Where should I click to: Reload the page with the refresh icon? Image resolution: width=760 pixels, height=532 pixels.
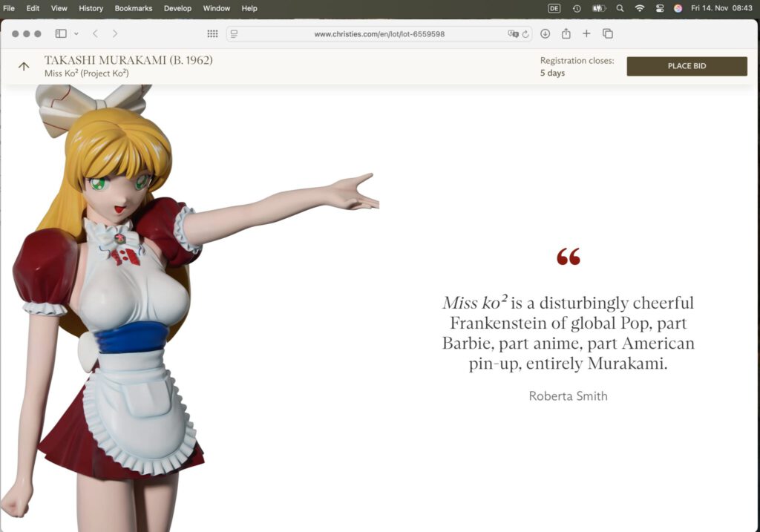[525, 34]
